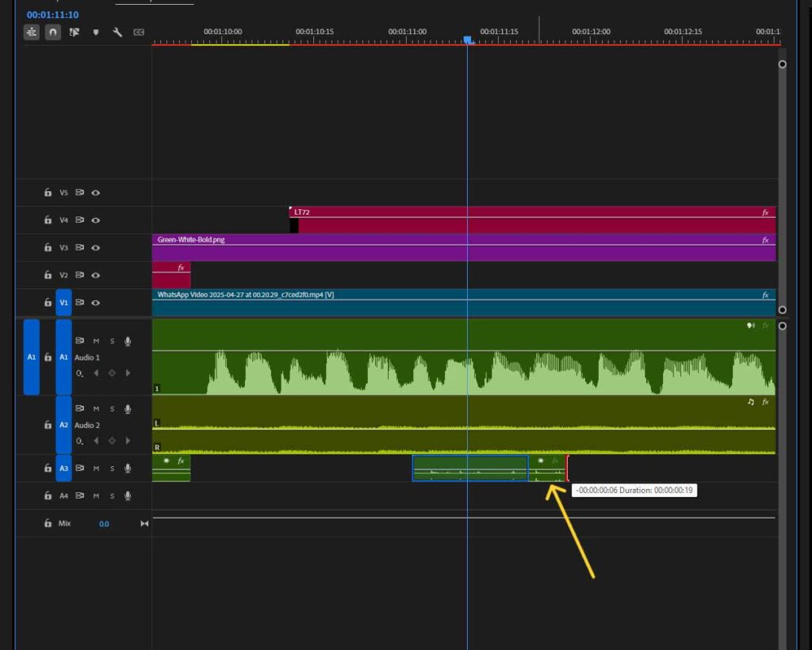812x650 pixels.
Task: Toggle Snap using the magnet icon
Action: (x=54, y=32)
